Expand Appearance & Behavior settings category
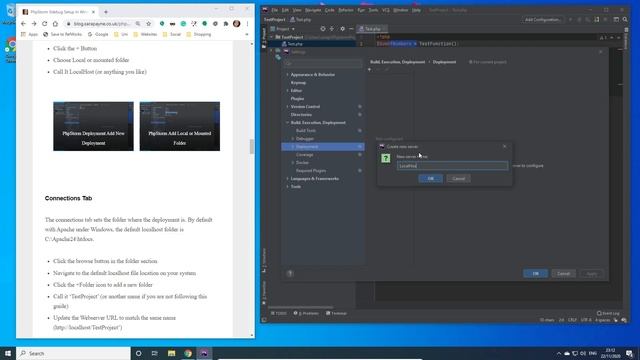Screen dimensions: 640x360 click(x=287, y=75)
